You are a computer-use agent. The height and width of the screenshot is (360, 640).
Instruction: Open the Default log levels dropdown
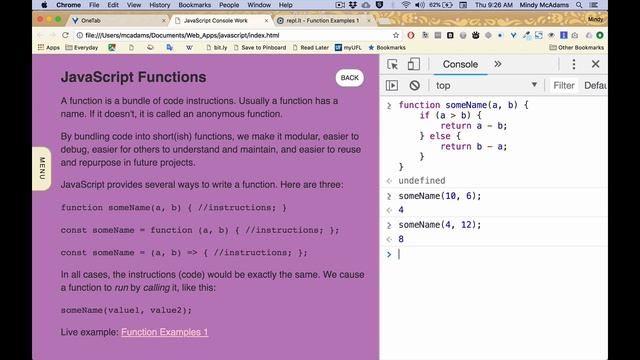[x=595, y=85]
